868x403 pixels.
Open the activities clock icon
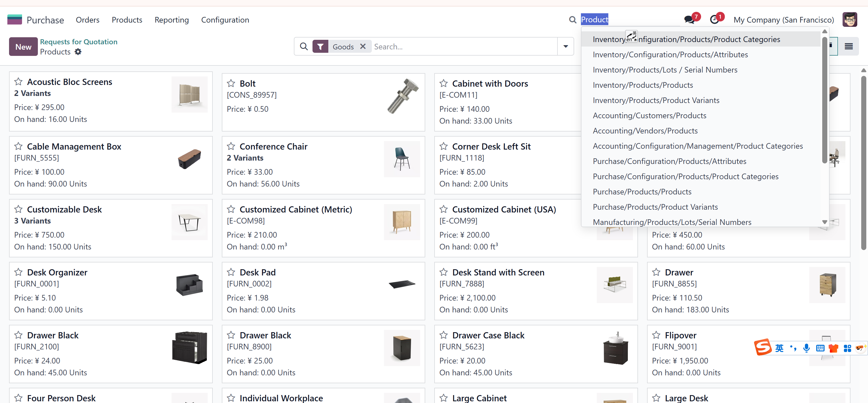point(714,19)
